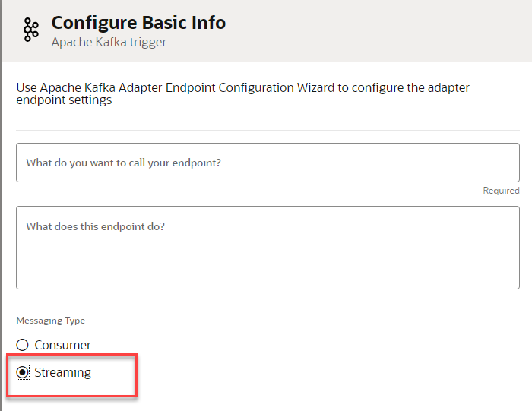Click the "Required" hint below name field

click(501, 191)
